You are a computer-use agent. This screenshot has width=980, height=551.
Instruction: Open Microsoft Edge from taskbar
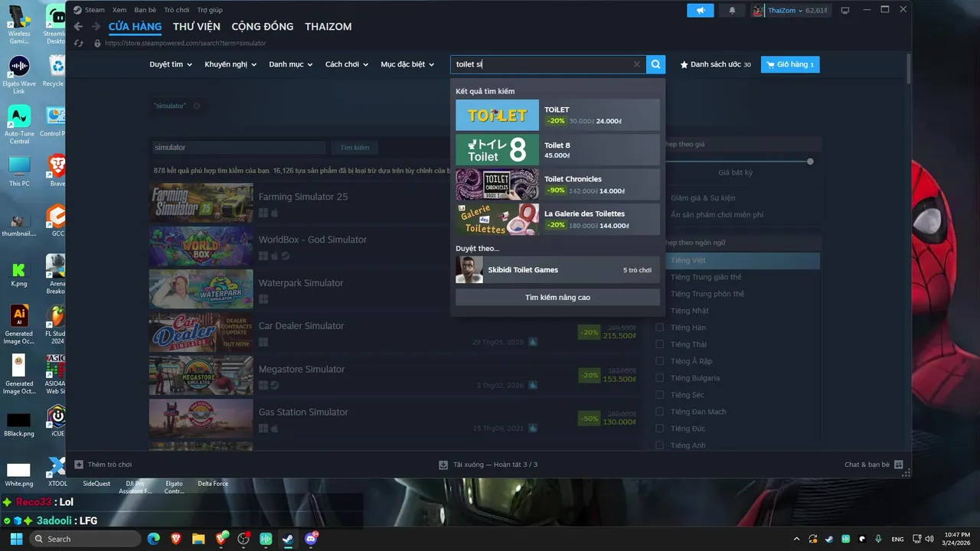[153, 539]
